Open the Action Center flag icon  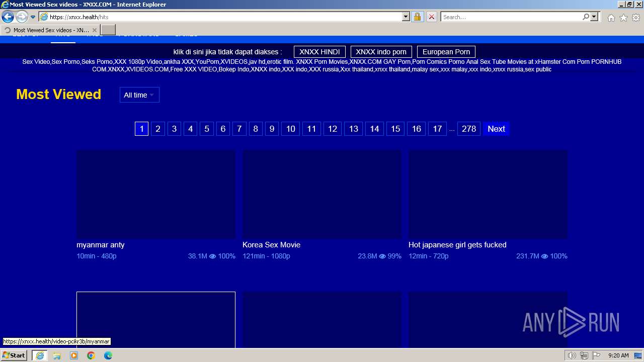pyautogui.click(x=596, y=355)
